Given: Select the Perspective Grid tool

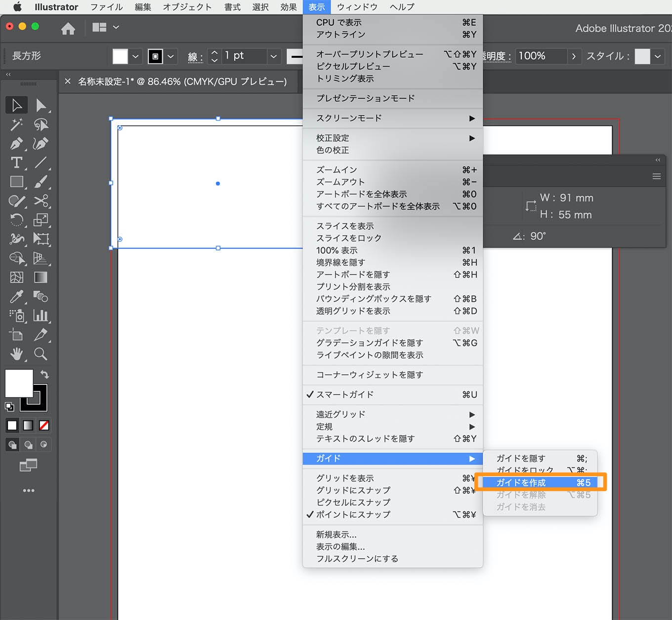Looking at the screenshot, I should click(x=41, y=258).
